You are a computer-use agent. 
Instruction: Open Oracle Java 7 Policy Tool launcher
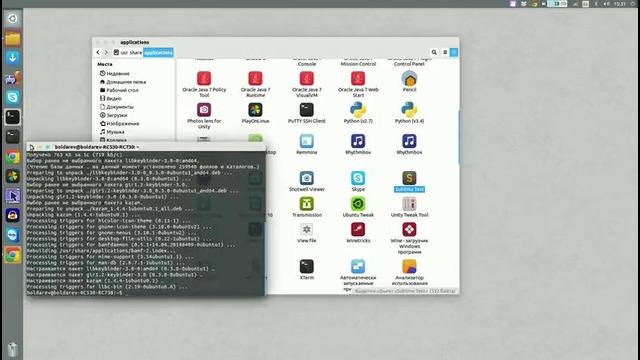pyautogui.click(x=204, y=78)
